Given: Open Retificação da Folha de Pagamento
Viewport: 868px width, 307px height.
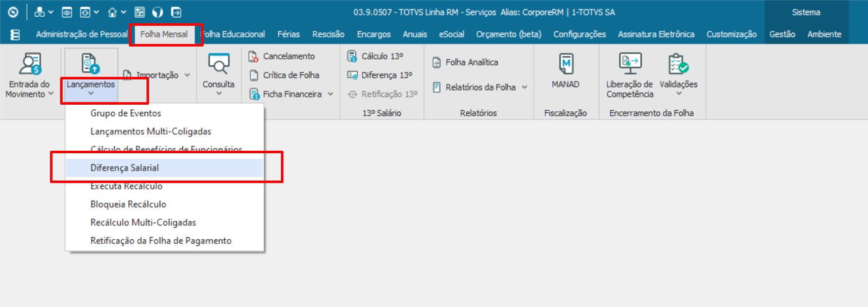Looking at the screenshot, I should coord(165,241).
